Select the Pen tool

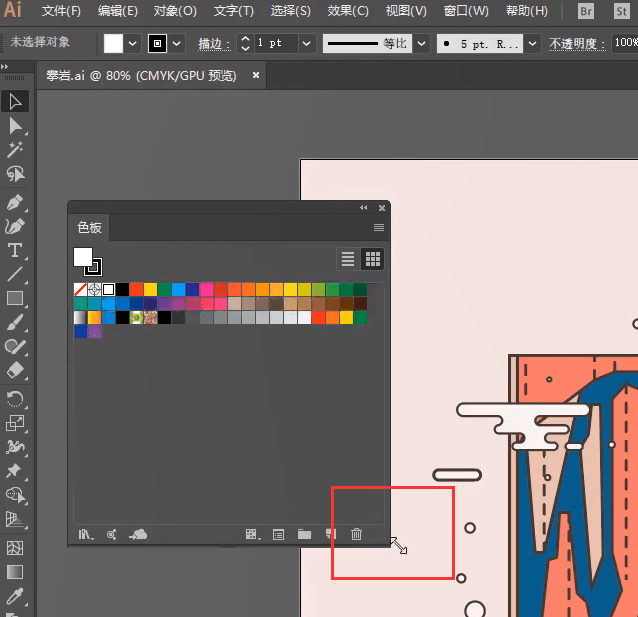tap(15, 202)
